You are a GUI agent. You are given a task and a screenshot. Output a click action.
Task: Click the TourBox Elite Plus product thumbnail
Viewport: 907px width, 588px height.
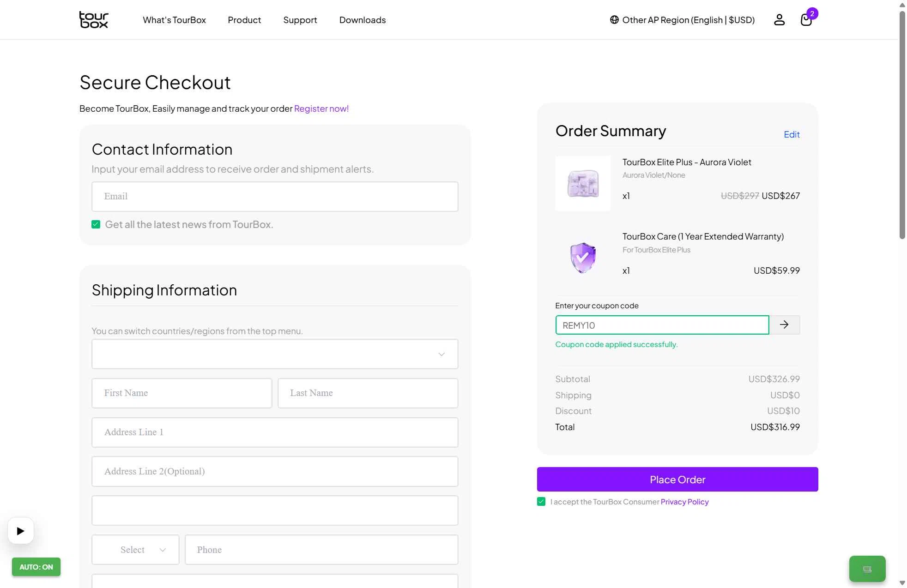pyautogui.click(x=583, y=183)
